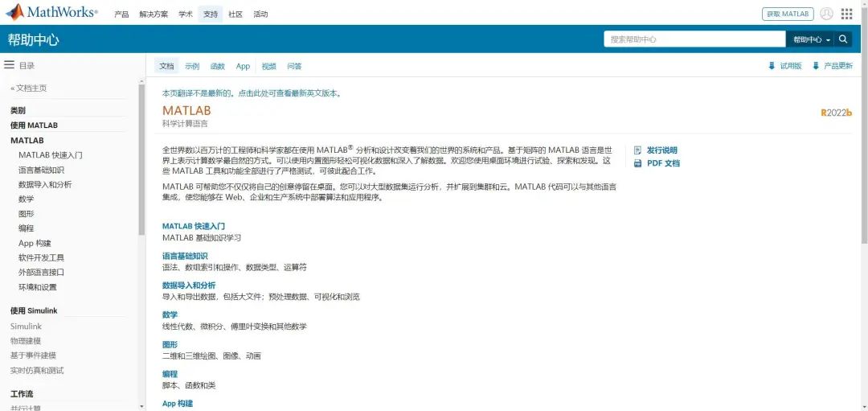The image size is (868, 411).
Task: Select the 示例 tab
Action: [x=192, y=66]
